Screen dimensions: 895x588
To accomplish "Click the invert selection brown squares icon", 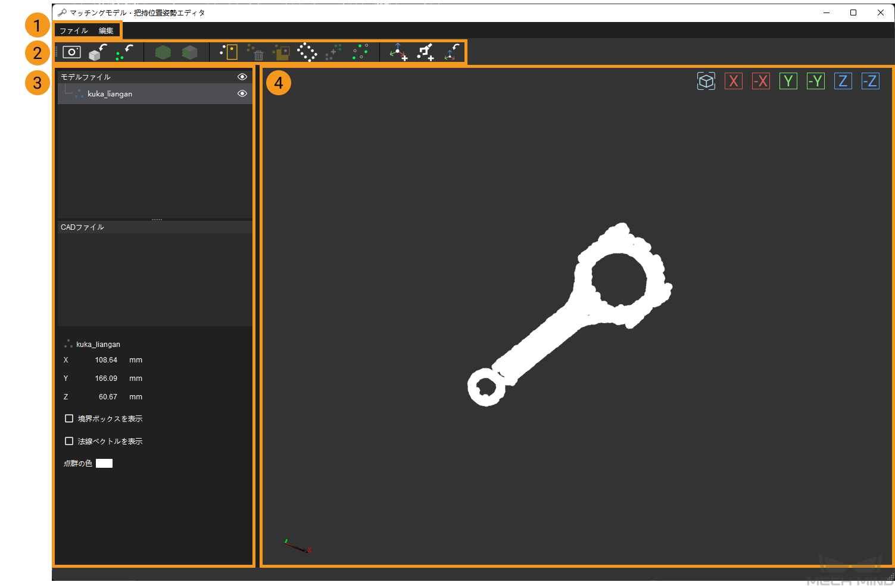I will (x=281, y=52).
